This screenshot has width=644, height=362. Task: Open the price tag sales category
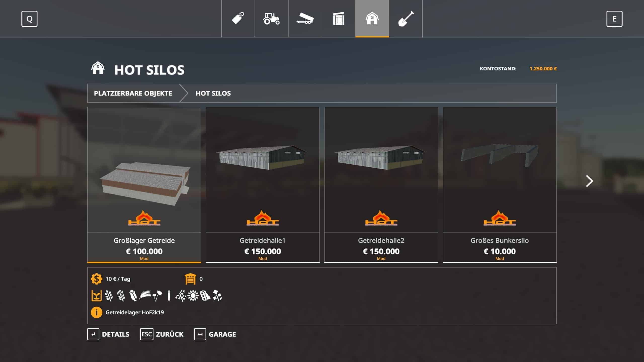[x=238, y=19]
